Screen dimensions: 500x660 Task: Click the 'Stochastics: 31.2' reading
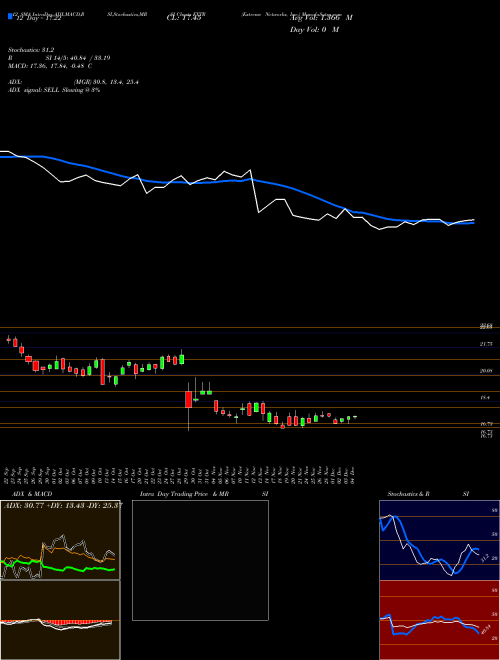pyautogui.click(x=31, y=50)
